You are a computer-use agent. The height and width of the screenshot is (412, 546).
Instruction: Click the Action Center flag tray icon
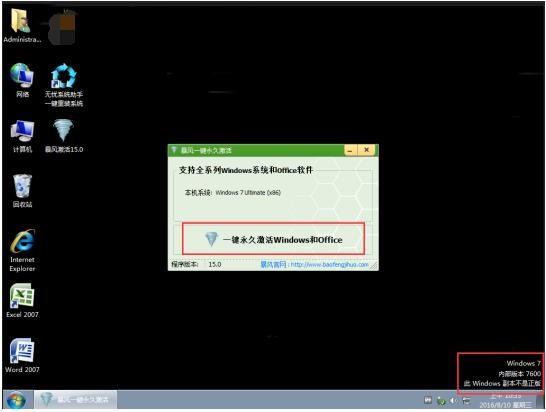[466, 401]
